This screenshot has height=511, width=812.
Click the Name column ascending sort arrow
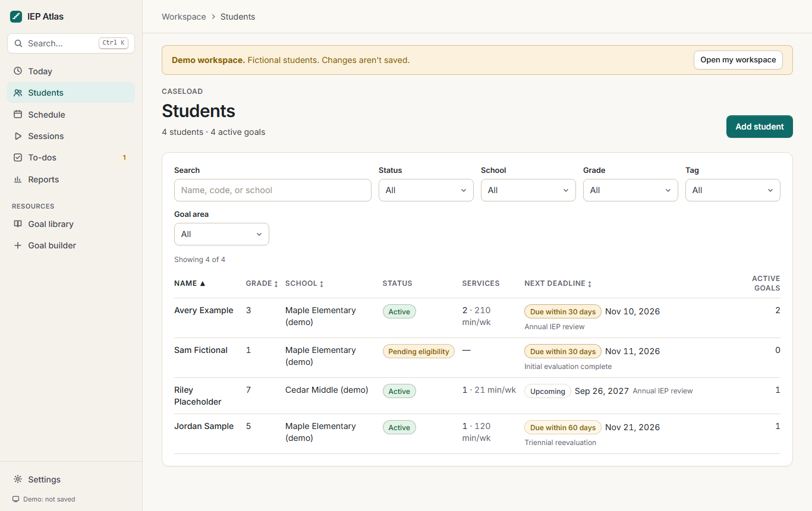coord(203,283)
